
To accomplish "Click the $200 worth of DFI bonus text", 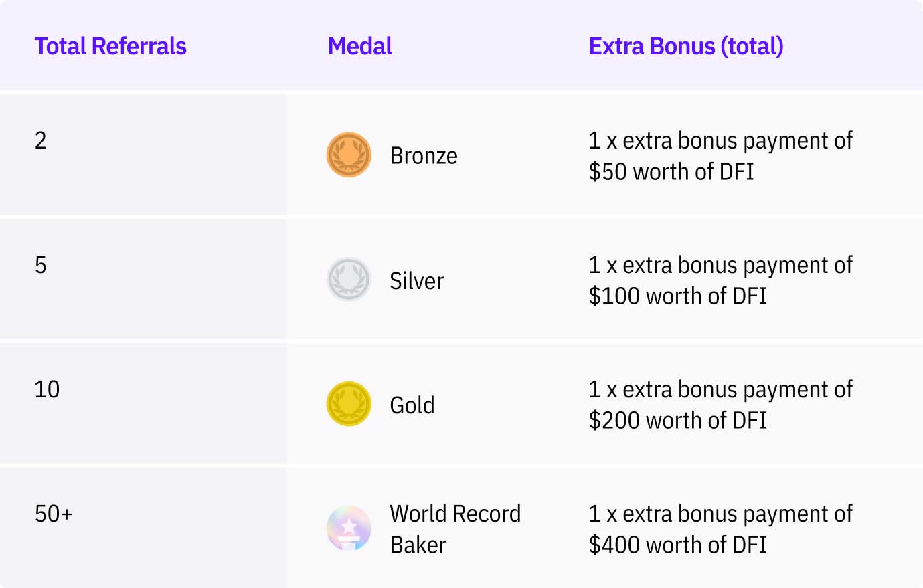I will (677, 421).
